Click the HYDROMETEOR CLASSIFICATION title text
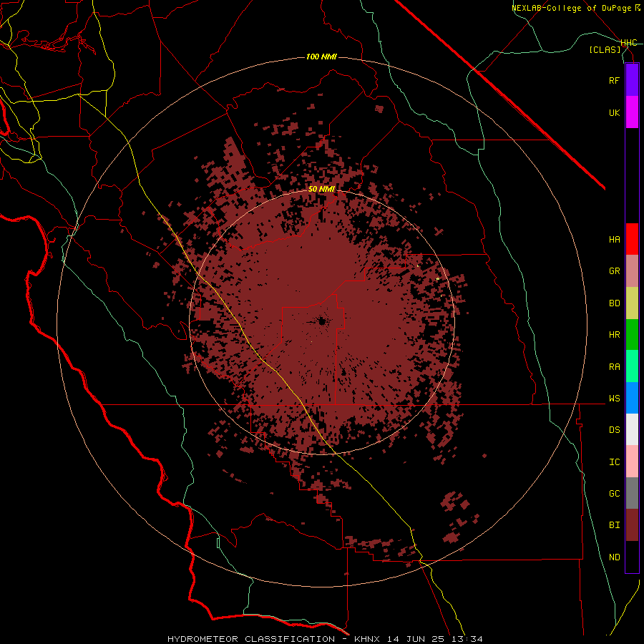The image size is (644, 644). click(251, 639)
